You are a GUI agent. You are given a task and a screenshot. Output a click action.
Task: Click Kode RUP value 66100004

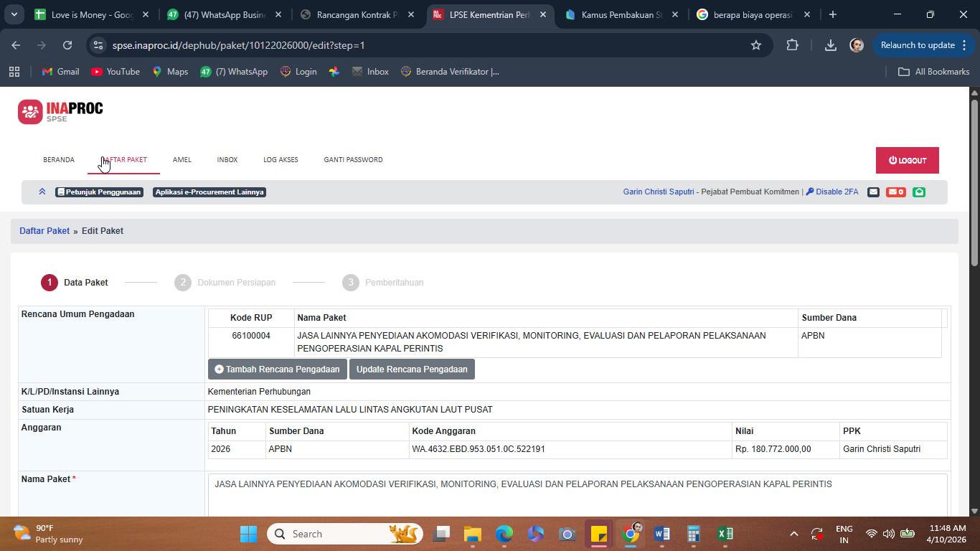click(251, 336)
